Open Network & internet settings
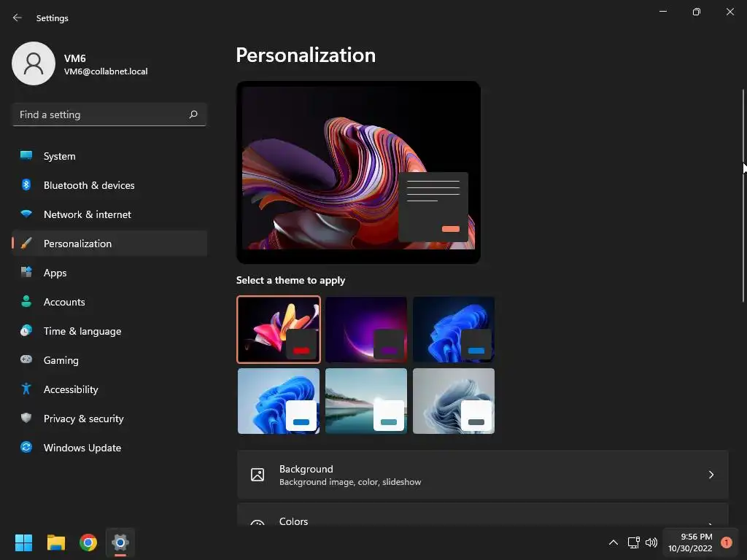Viewport: 747px width, 560px height. [x=109, y=214]
